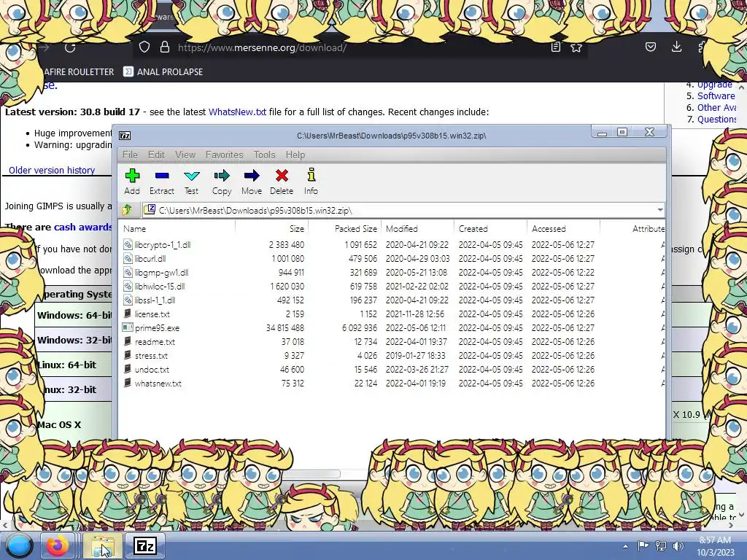Jump to Software in page sidebar list
Screen dimensions: 747x560
pos(716,96)
